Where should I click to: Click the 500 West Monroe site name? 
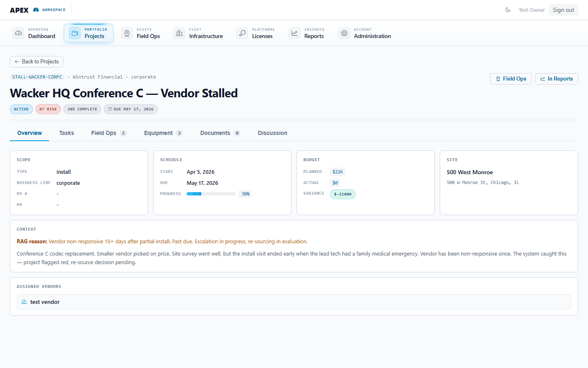tap(470, 172)
